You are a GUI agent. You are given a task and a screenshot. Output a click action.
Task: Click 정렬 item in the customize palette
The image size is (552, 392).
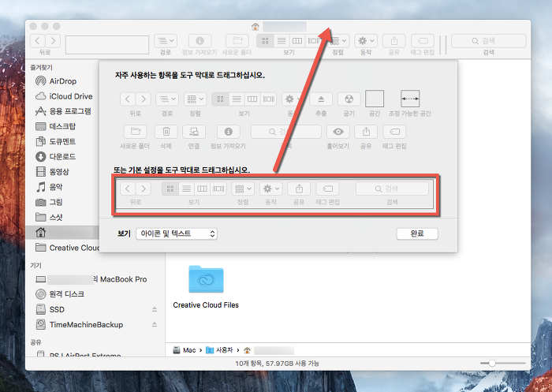(x=195, y=99)
